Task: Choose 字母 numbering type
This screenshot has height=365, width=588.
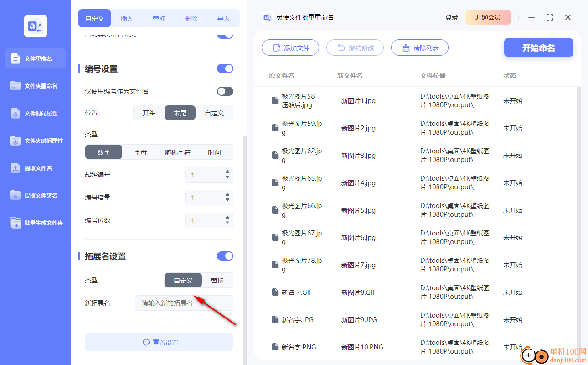Action: 140,152
